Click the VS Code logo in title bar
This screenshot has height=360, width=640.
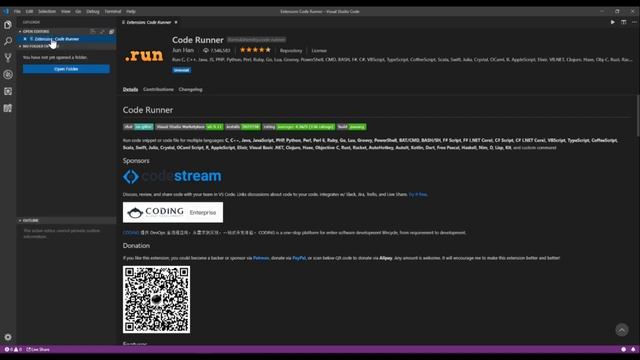coord(6,11)
